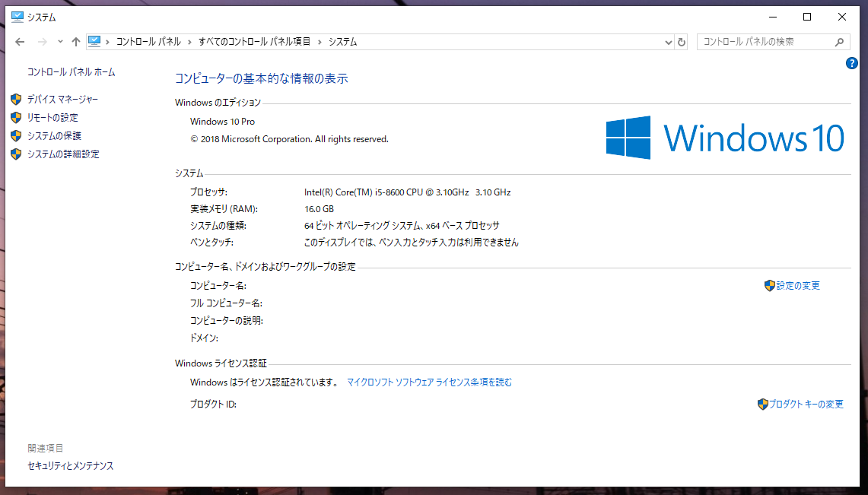Click shield icon beside システムの保護
The width and height of the screenshot is (868, 495).
(x=16, y=136)
